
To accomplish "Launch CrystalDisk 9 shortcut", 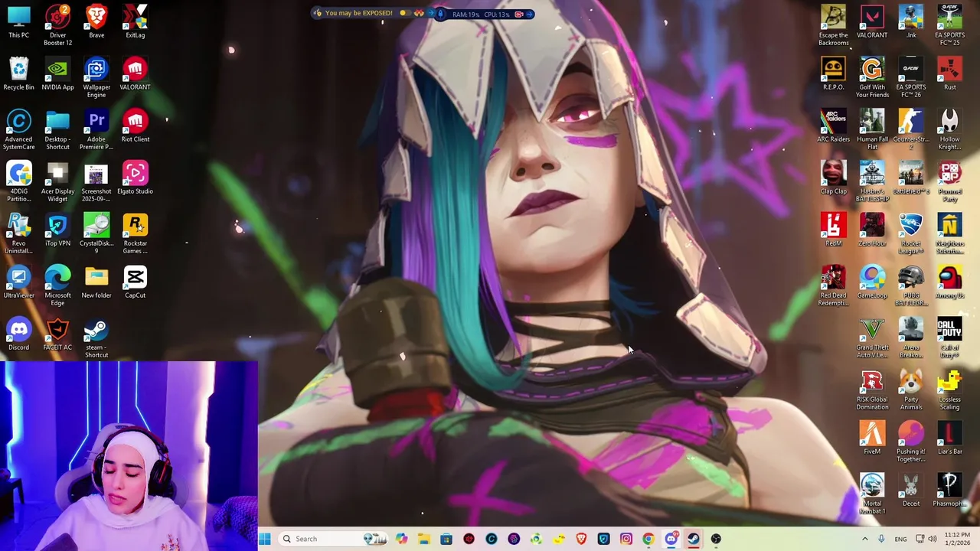I will (x=96, y=233).
